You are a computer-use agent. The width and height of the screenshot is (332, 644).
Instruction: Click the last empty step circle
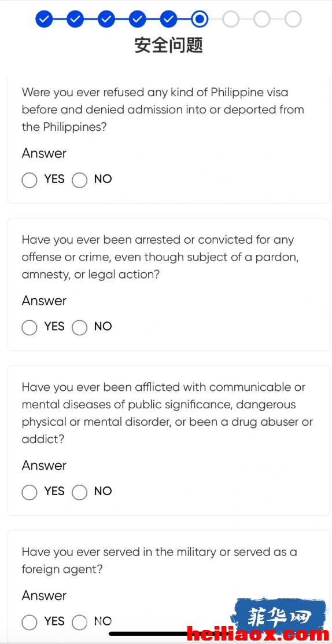pyautogui.click(x=293, y=19)
